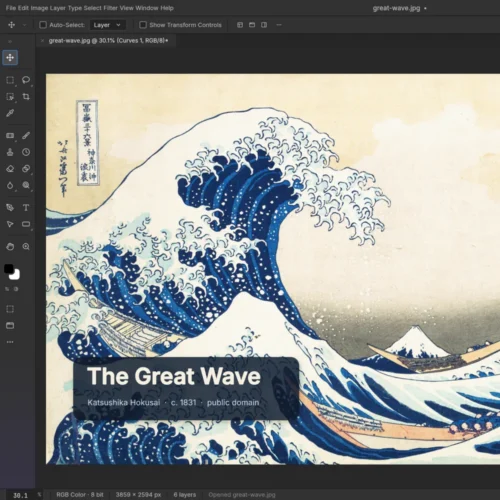Open the File menu
Viewport: 500px width, 500px height.
(11, 8)
